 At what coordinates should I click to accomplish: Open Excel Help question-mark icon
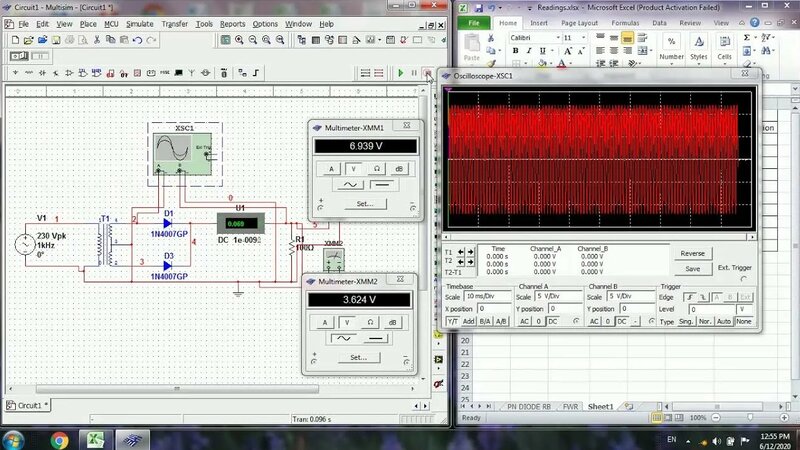coord(755,22)
